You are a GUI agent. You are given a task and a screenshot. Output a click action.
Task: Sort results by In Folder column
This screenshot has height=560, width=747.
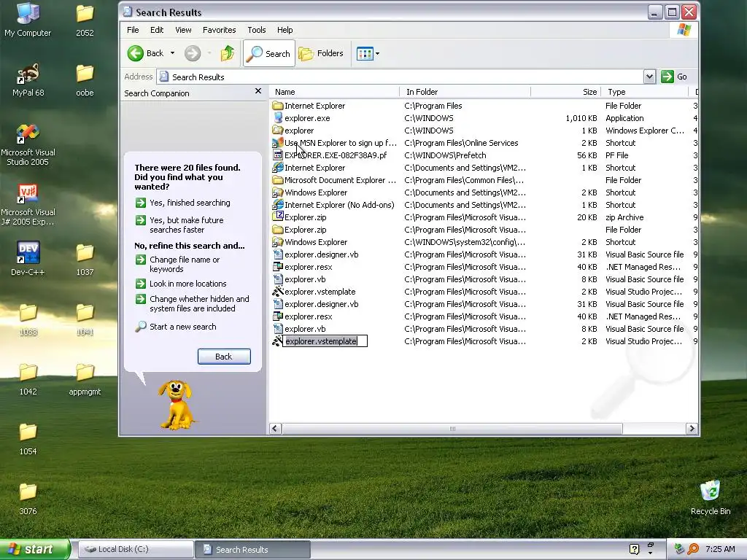click(465, 92)
